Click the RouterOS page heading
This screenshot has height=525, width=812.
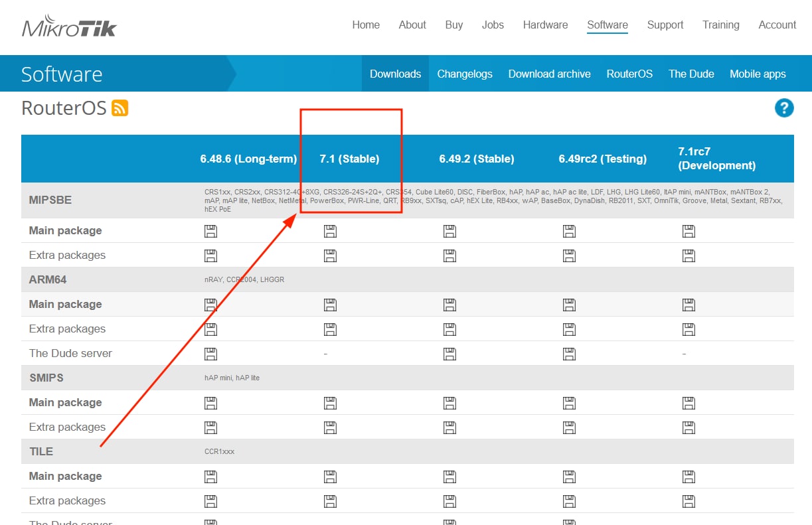tap(64, 108)
